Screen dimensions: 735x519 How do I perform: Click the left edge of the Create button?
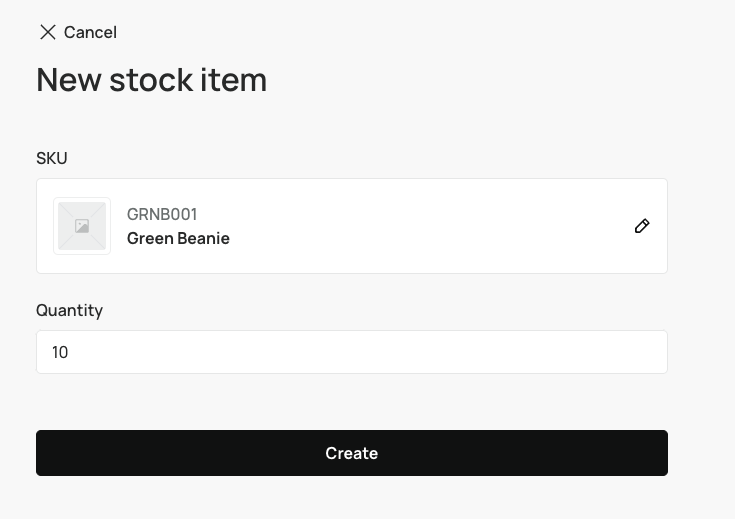pos(48,453)
